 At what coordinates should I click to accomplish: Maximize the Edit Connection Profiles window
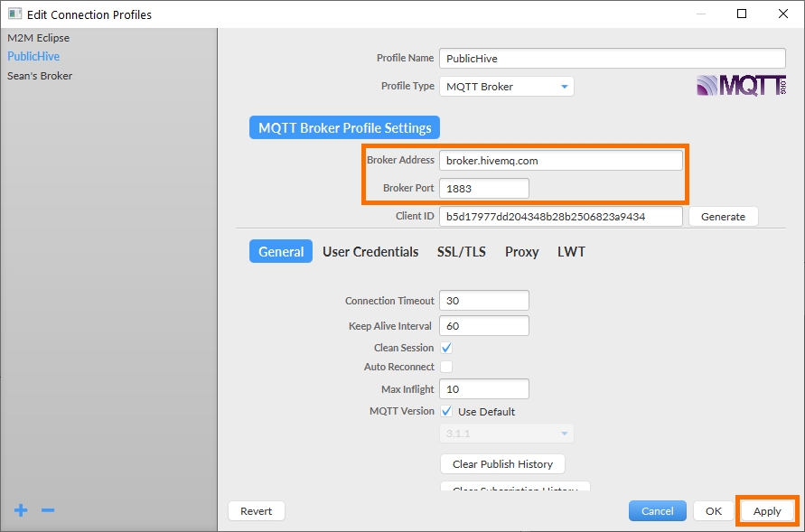click(x=742, y=14)
